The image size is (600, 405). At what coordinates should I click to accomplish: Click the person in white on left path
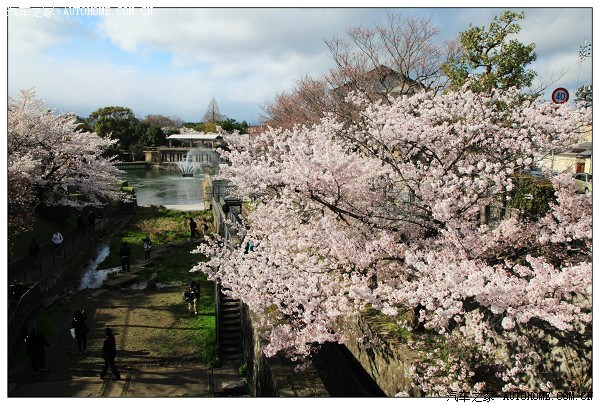57,240
